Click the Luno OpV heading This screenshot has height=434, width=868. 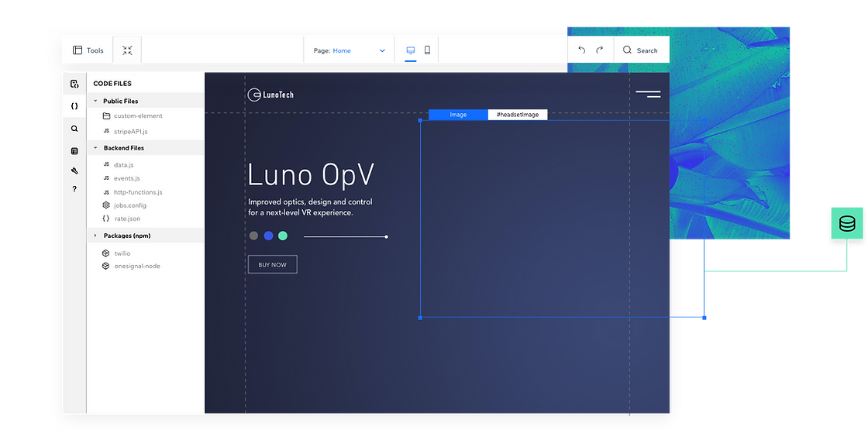pyautogui.click(x=311, y=174)
